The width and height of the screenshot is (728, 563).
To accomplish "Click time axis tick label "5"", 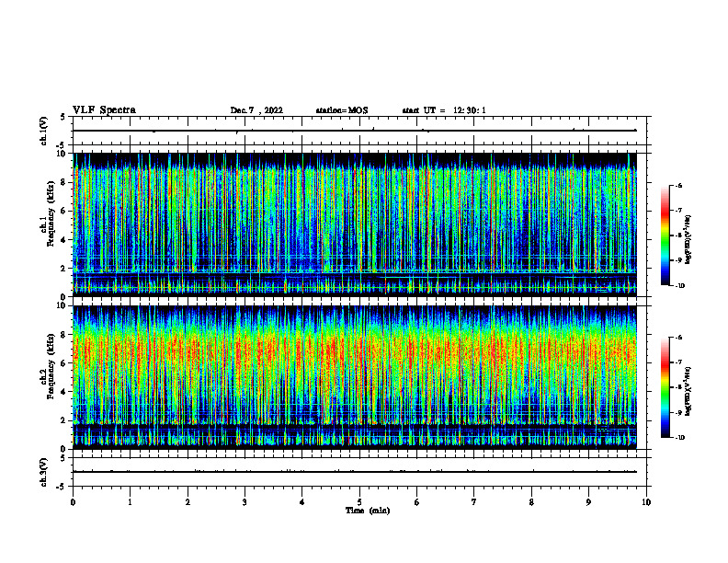I will pyautogui.click(x=359, y=502).
